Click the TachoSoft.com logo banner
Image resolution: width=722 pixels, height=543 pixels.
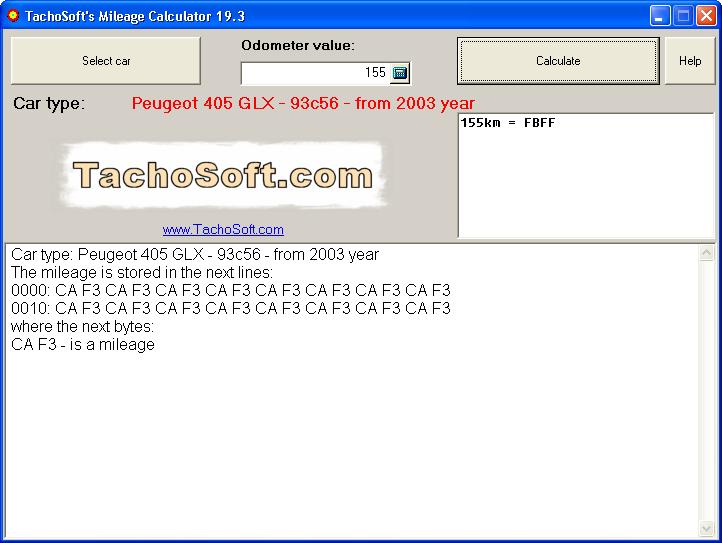[223, 175]
